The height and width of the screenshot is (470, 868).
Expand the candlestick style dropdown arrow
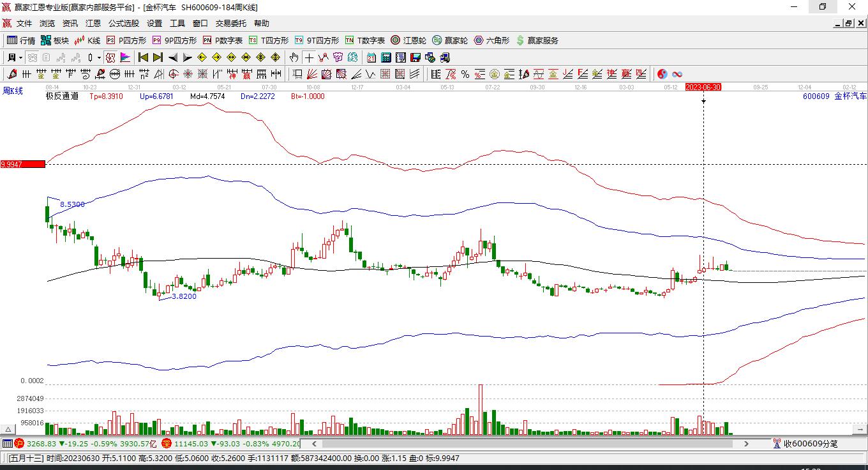tap(99, 57)
